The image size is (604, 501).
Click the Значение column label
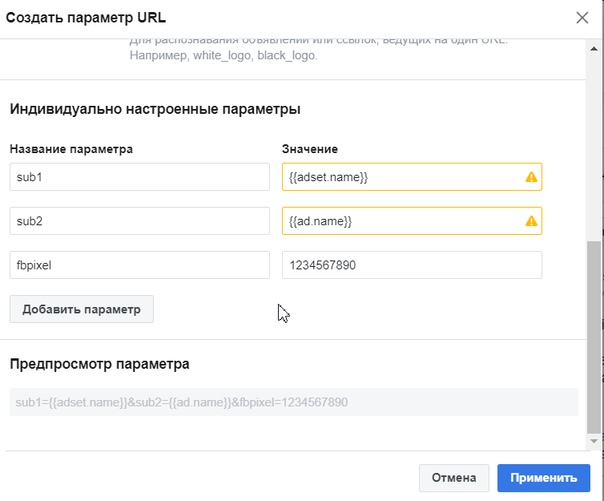click(310, 149)
